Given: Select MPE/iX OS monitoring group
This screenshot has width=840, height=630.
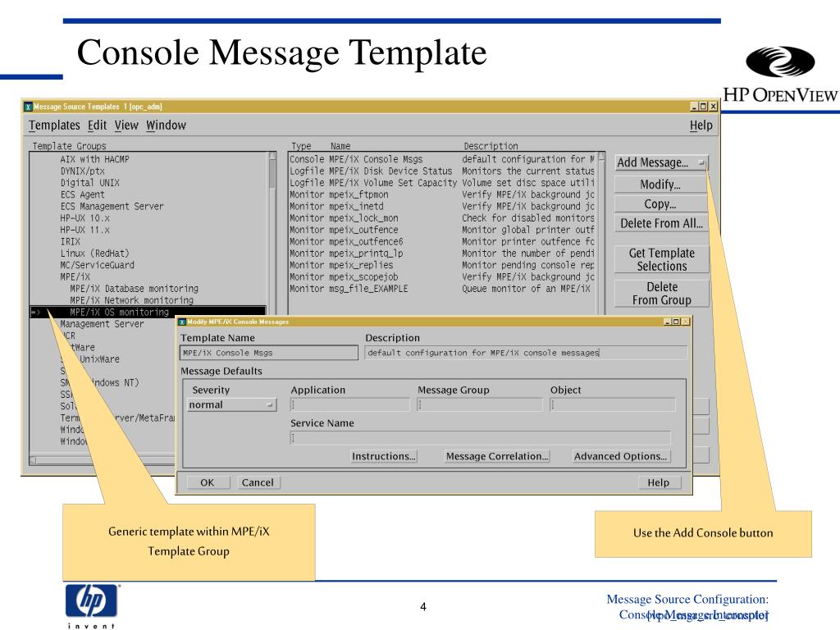Looking at the screenshot, I should click(x=148, y=312).
